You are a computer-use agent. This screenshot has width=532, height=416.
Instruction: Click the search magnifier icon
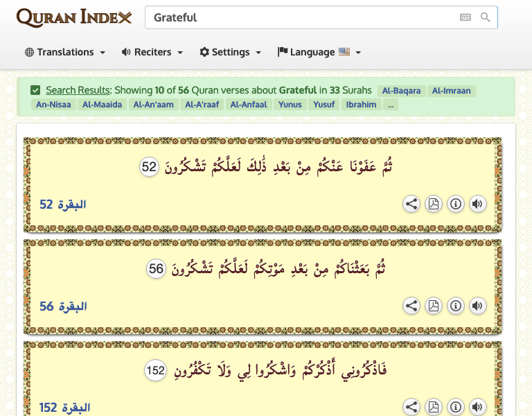click(x=485, y=17)
